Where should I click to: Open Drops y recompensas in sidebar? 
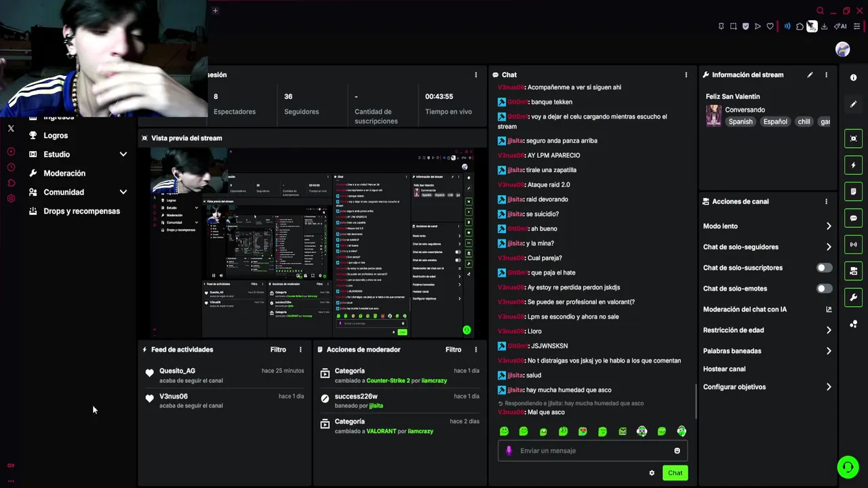point(81,211)
